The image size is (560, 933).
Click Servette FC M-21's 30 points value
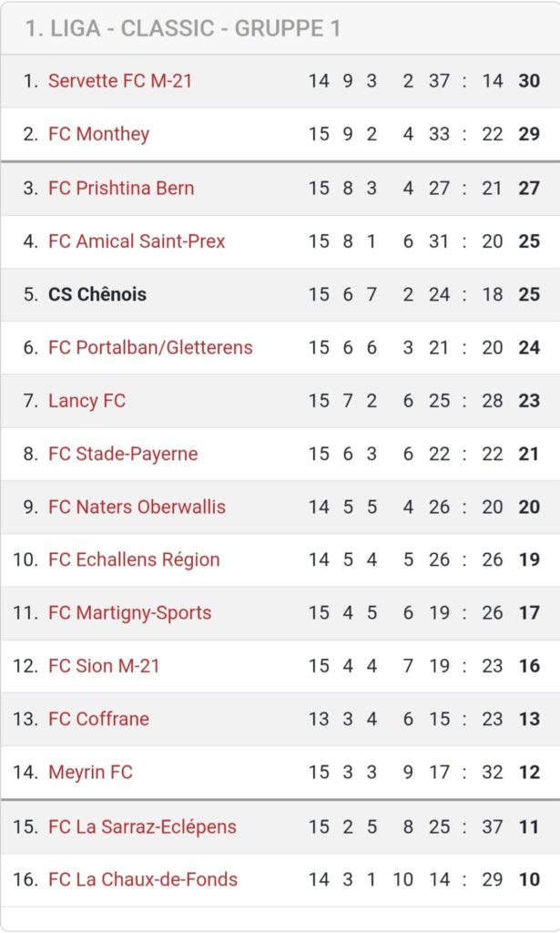click(x=529, y=81)
